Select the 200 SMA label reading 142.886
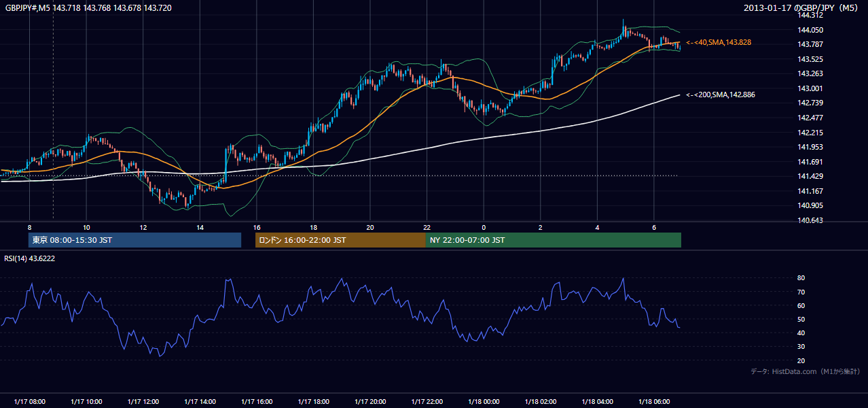 click(x=721, y=95)
